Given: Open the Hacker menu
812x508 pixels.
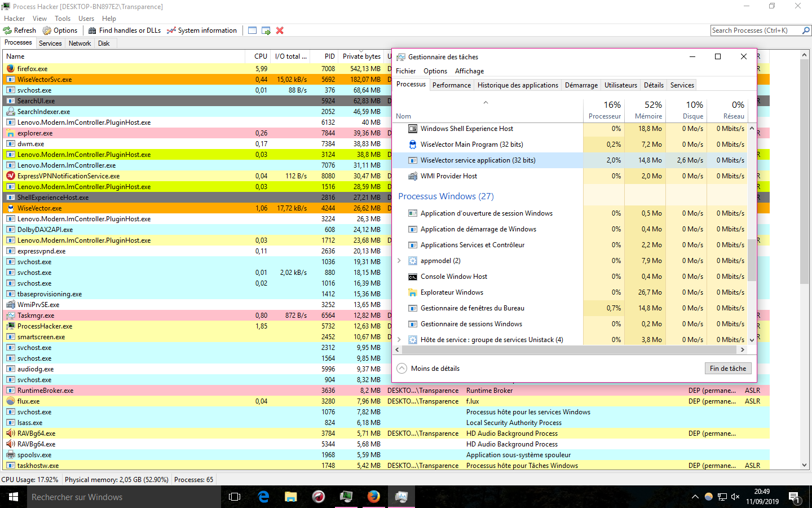Looking at the screenshot, I should [14, 19].
